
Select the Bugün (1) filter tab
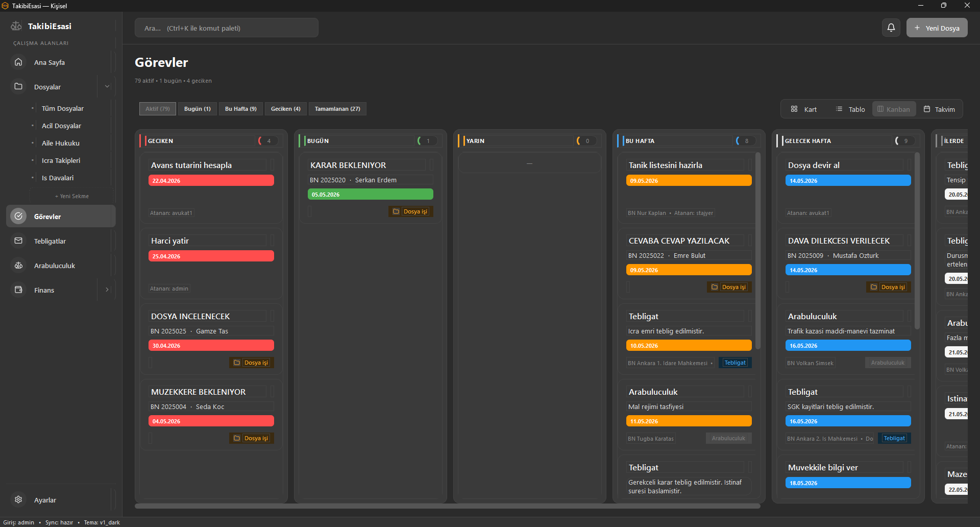[x=198, y=109]
